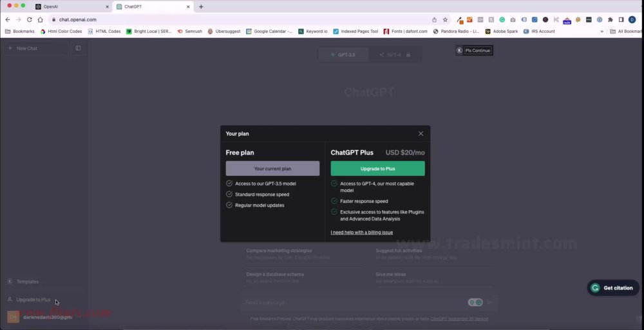Click the black circle extension icon
Image resolution: width=644 pixels, height=330 pixels.
pyautogui.click(x=545, y=19)
